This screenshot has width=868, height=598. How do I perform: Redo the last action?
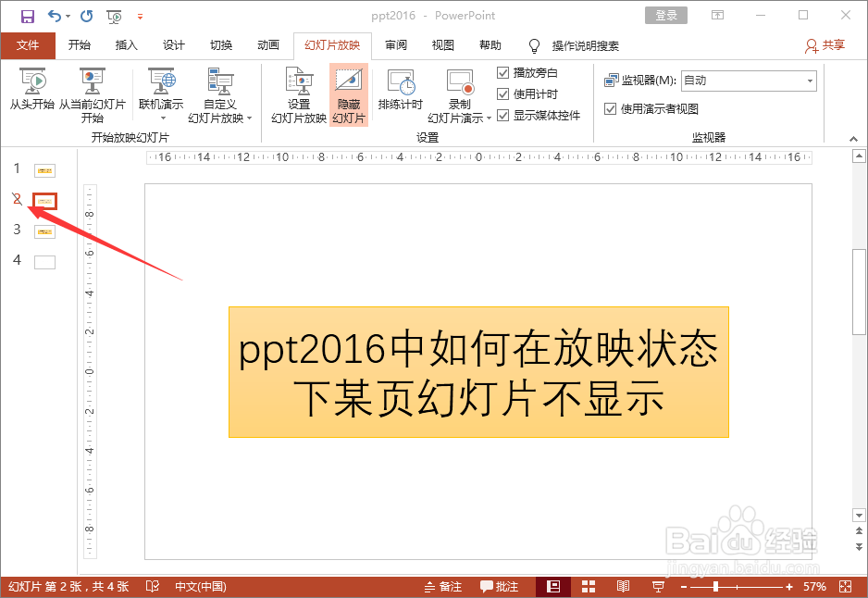(87, 16)
